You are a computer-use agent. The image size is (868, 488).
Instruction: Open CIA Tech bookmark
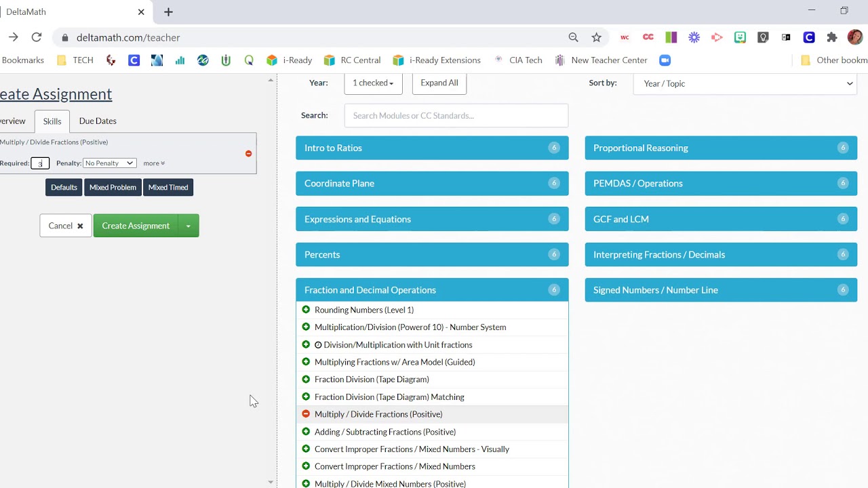pyautogui.click(x=518, y=60)
